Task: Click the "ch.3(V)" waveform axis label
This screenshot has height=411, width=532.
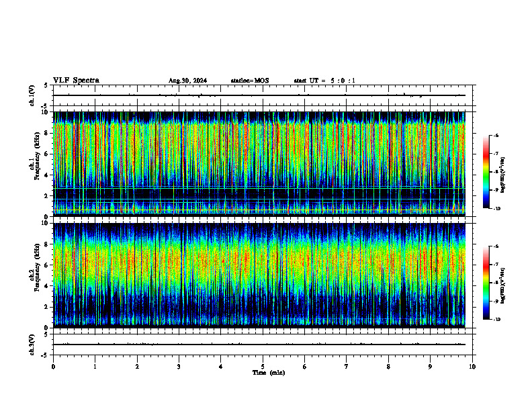Action: (32, 345)
